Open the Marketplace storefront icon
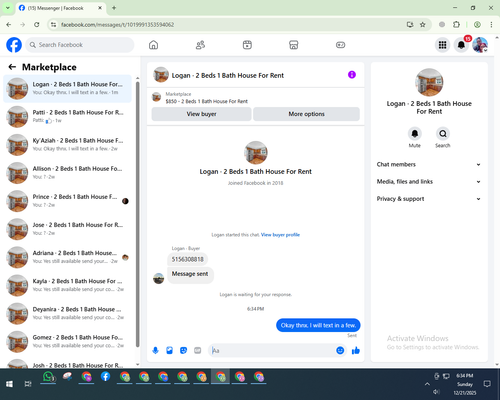The image size is (500, 400). point(294,45)
